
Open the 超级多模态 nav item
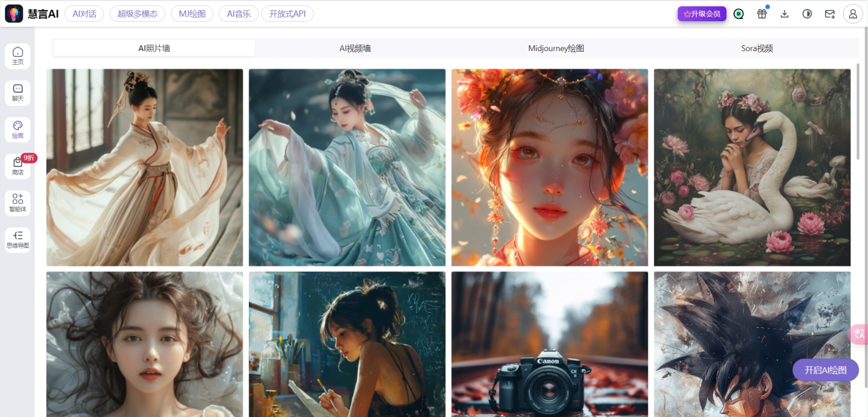(138, 14)
